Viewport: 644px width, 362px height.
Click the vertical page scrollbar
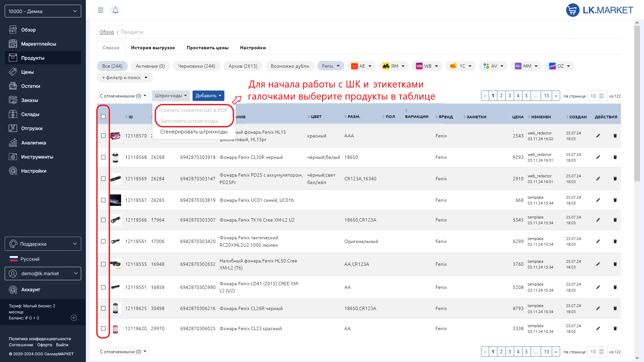637,104
